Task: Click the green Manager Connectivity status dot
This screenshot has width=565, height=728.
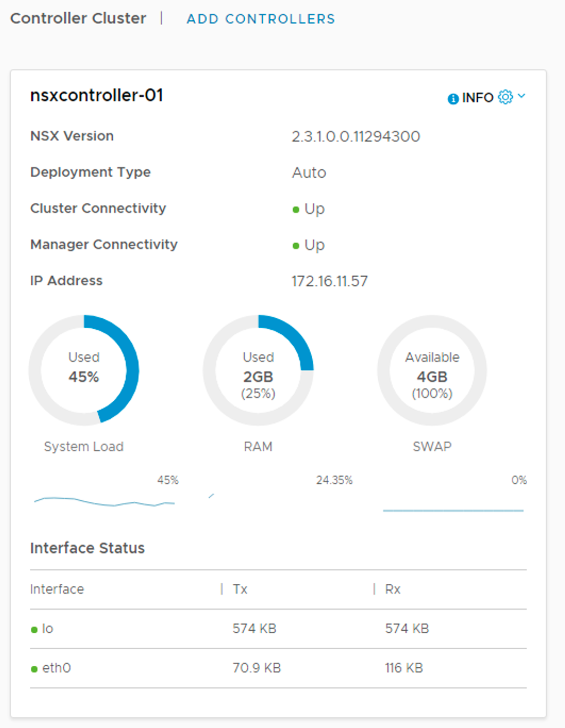Action: pyautogui.click(x=296, y=246)
